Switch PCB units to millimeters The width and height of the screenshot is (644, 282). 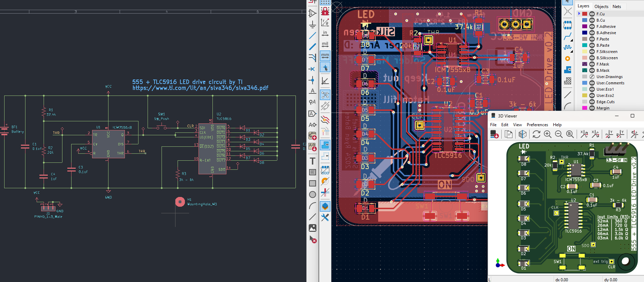pos(325,55)
